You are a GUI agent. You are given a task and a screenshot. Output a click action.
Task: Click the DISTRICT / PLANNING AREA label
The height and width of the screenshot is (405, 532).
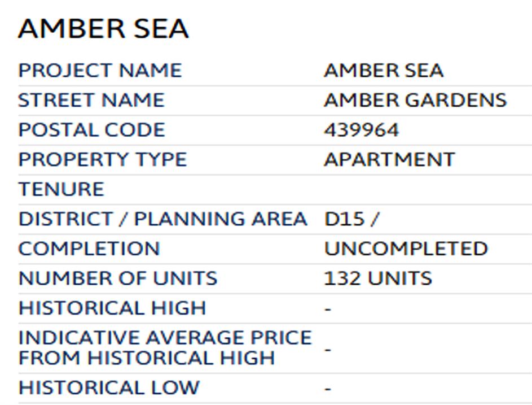coord(162,219)
